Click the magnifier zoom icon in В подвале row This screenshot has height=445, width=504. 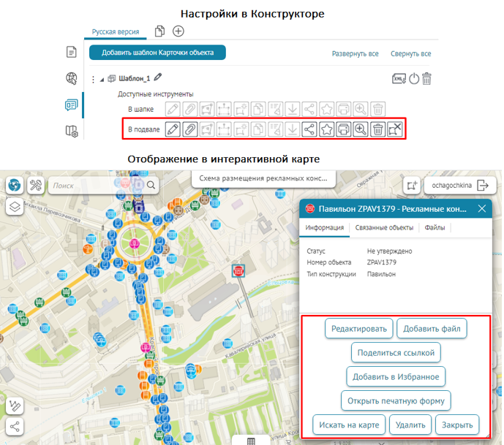pos(360,129)
